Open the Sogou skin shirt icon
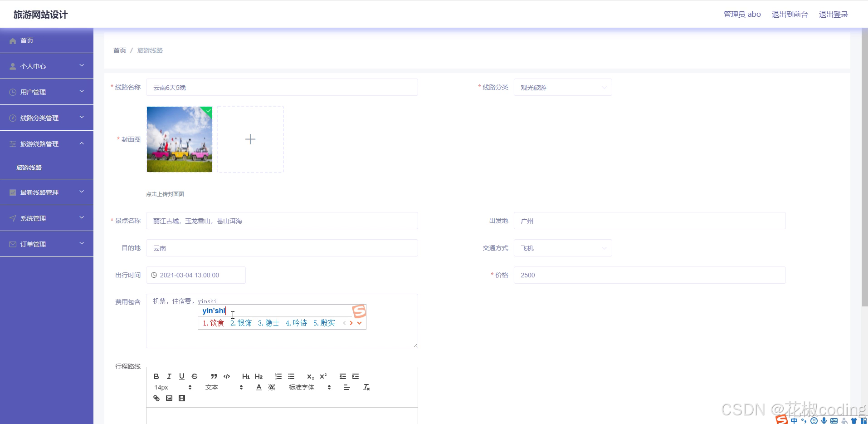The image size is (868, 424). [x=854, y=420]
